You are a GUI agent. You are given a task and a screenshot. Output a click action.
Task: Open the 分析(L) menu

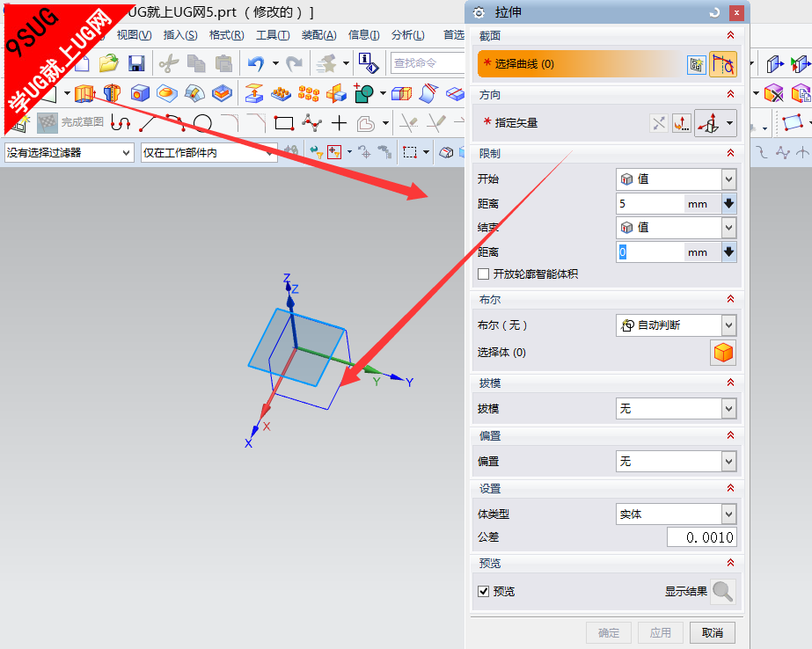(x=407, y=34)
